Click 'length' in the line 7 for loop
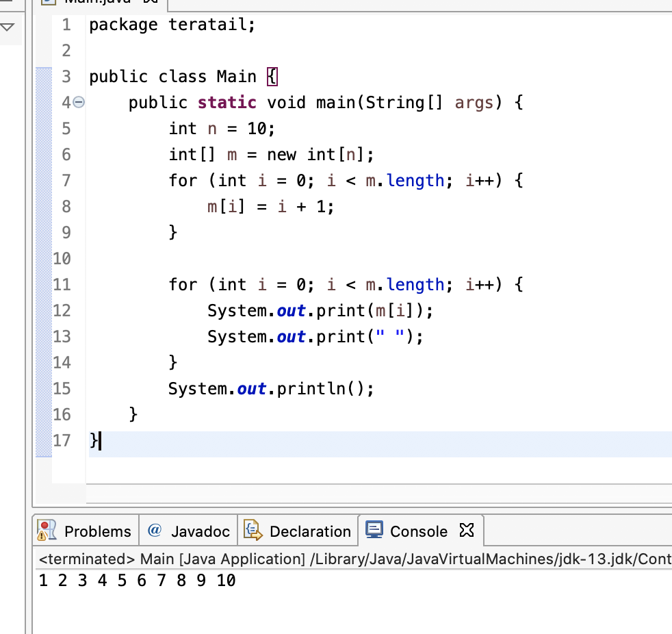The height and width of the screenshot is (634, 672). [x=415, y=181]
